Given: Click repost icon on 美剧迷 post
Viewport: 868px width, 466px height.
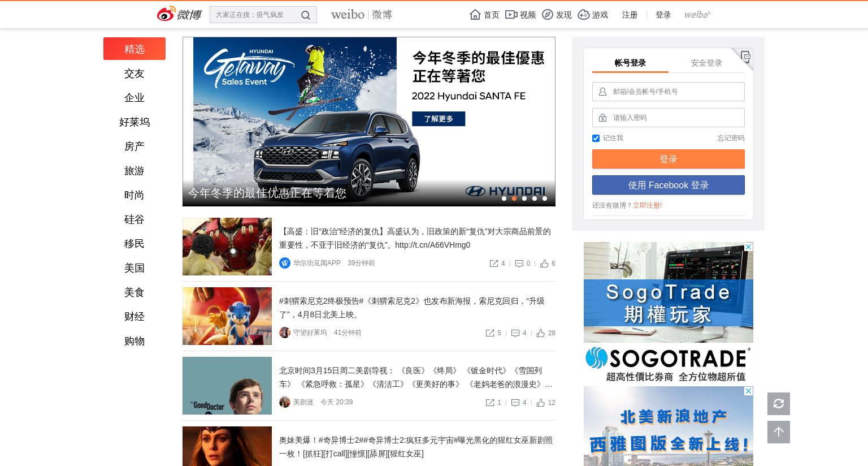Looking at the screenshot, I should tap(491, 403).
